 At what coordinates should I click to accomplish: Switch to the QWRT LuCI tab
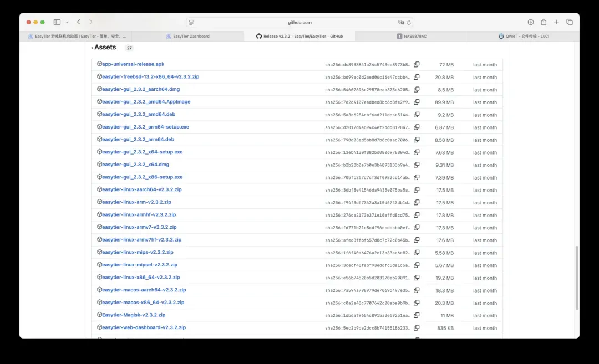(x=523, y=37)
